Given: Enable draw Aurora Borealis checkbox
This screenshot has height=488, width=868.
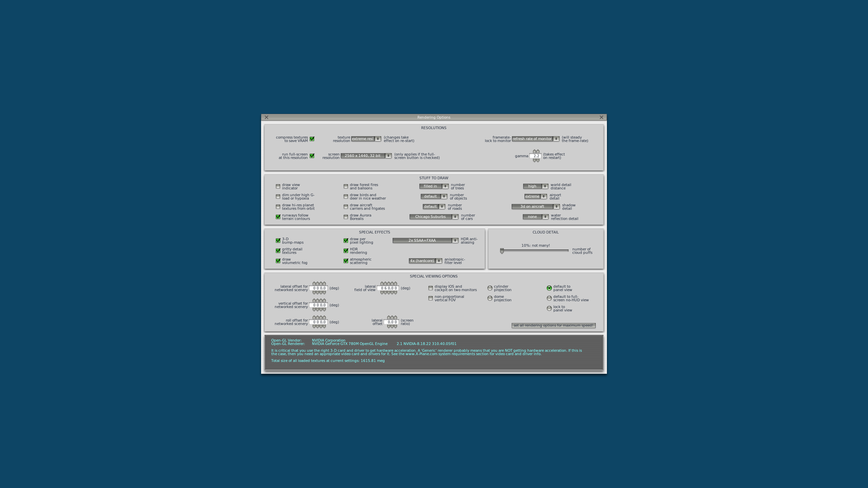Looking at the screenshot, I should tap(346, 217).
